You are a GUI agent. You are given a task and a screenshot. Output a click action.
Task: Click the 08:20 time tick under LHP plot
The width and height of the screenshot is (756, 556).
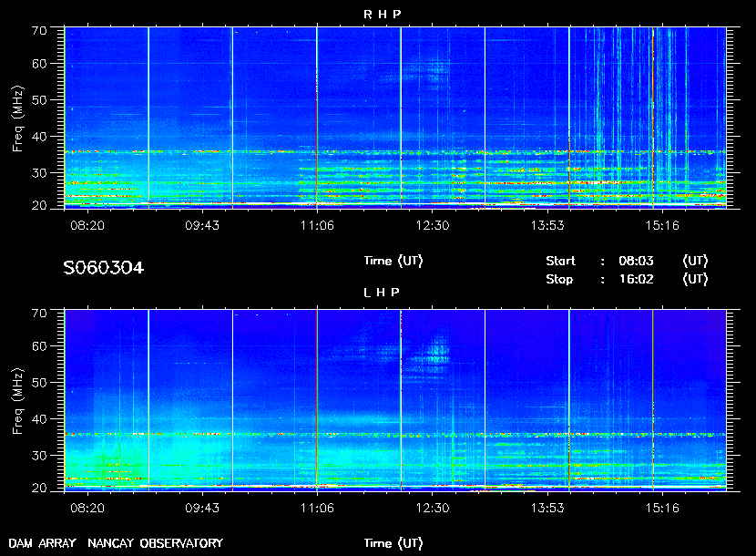coord(87,508)
